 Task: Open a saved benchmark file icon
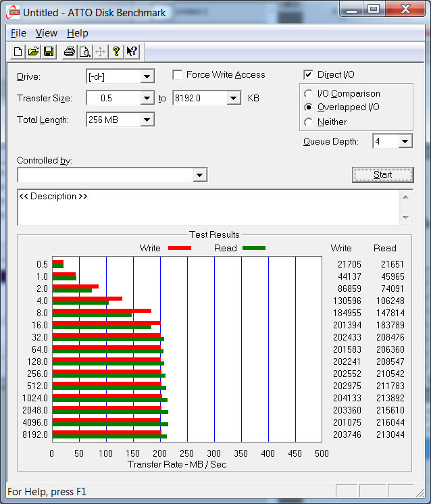[x=33, y=52]
